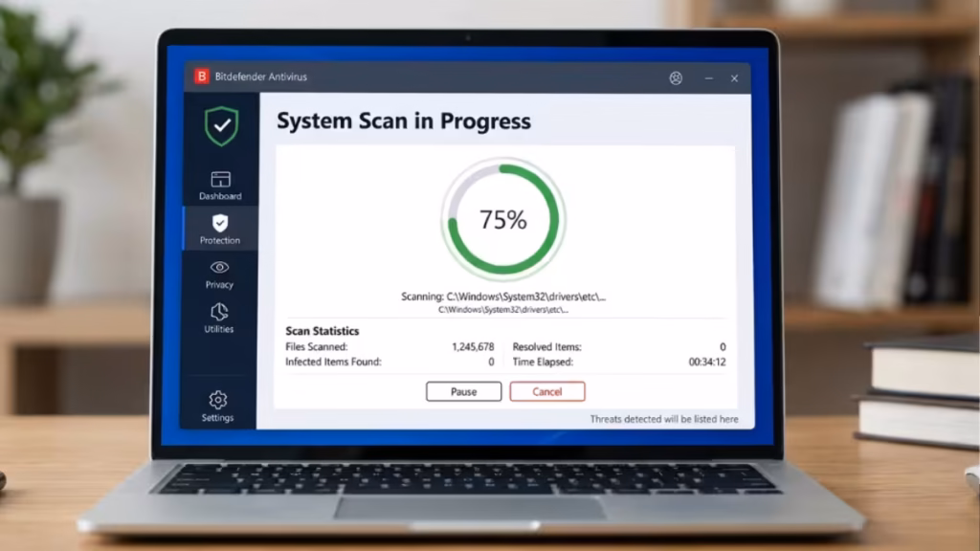Click the Files Scanned value 1,245,678
The height and width of the screenshot is (551, 980).
tap(473, 346)
